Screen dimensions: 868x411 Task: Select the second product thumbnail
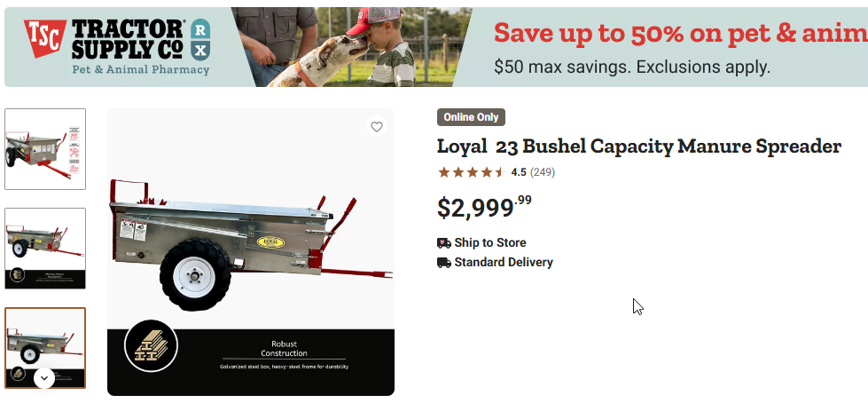pyautogui.click(x=45, y=248)
